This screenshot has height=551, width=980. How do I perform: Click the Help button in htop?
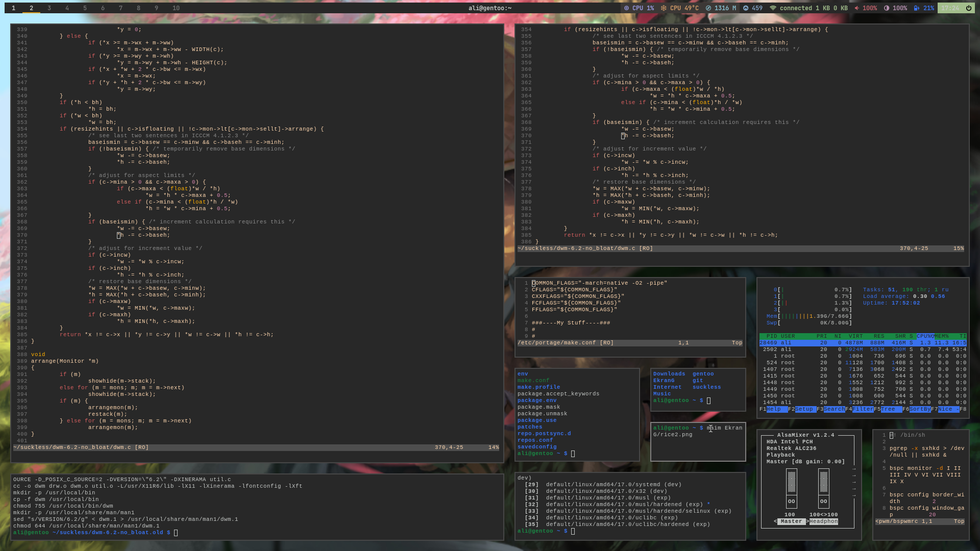point(777,409)
